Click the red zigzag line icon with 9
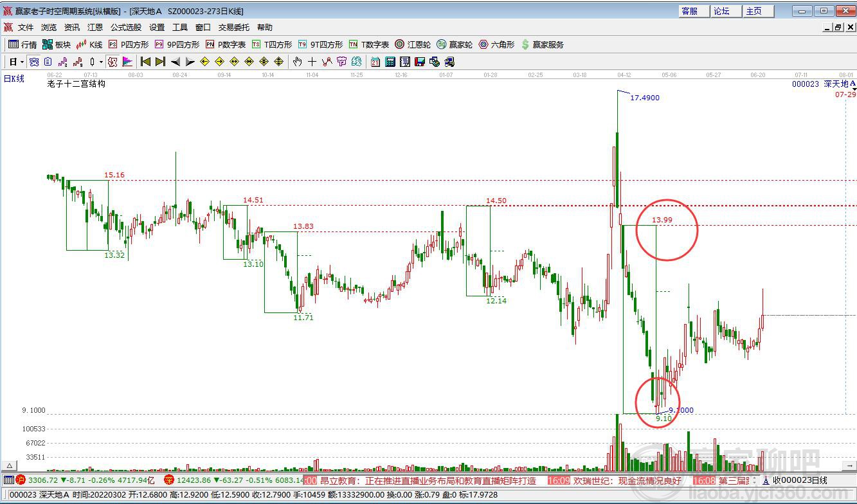 [x=78, y=62]
